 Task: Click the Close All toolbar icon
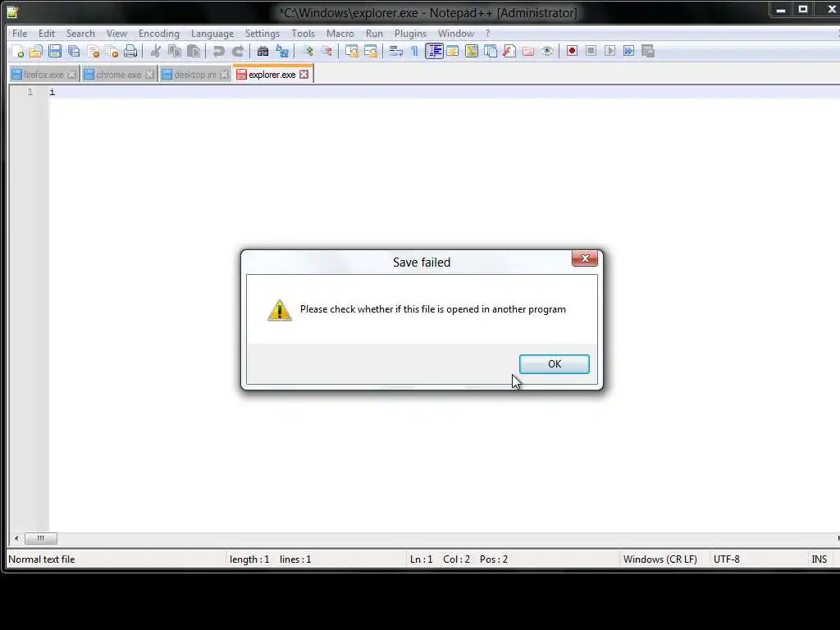(x=112, y=52)
